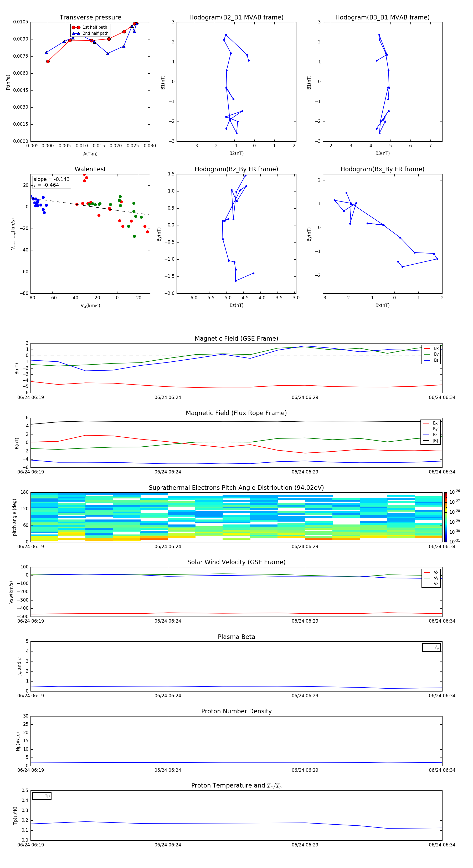The height and width of the screenshot is (868, 473).
Task: Click 'Solar Wind Velocity (GSE Frame)' title
Action: (x=236, y=562)
